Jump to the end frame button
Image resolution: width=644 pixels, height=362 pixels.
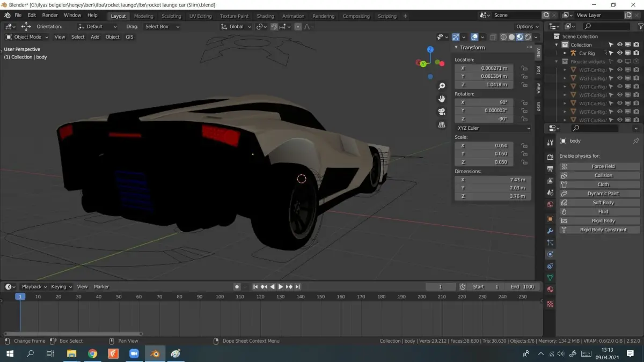pos(298,286)
